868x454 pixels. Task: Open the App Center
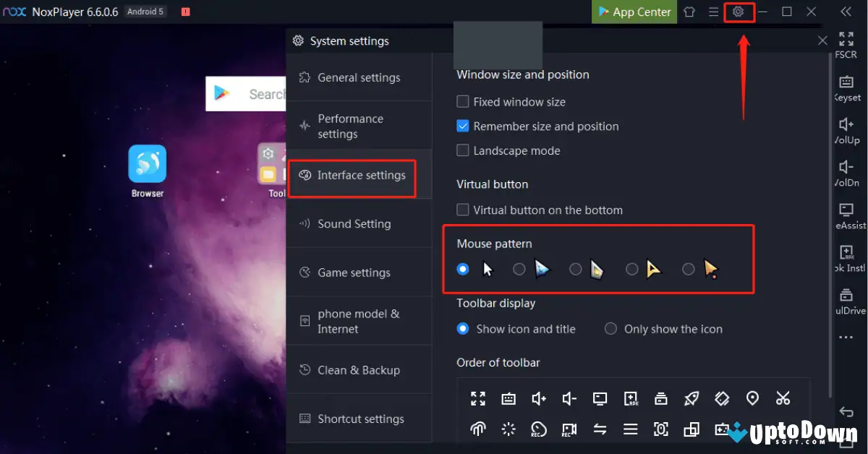(634, 12)
